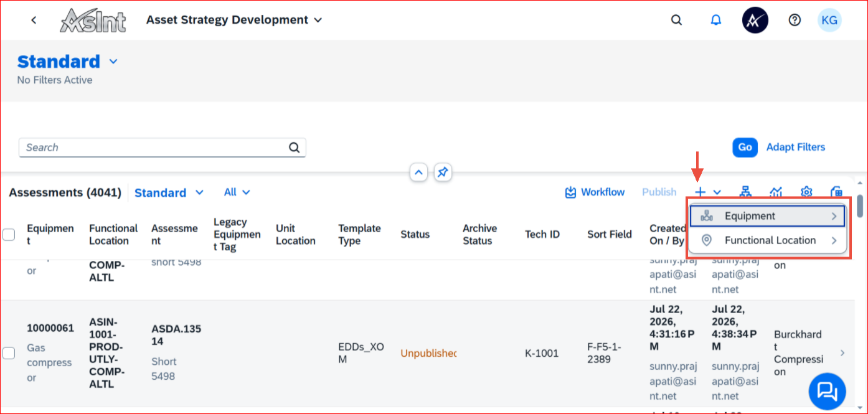This screenshot has width=868, height=414.
Task: Open table settings gear icon
Action: 806,192
